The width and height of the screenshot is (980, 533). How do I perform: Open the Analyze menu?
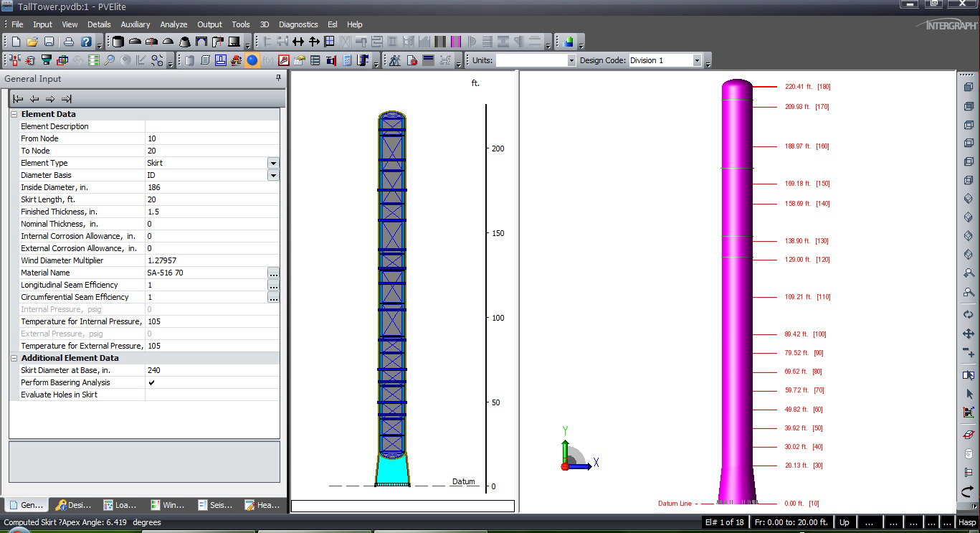click(173, 24)
